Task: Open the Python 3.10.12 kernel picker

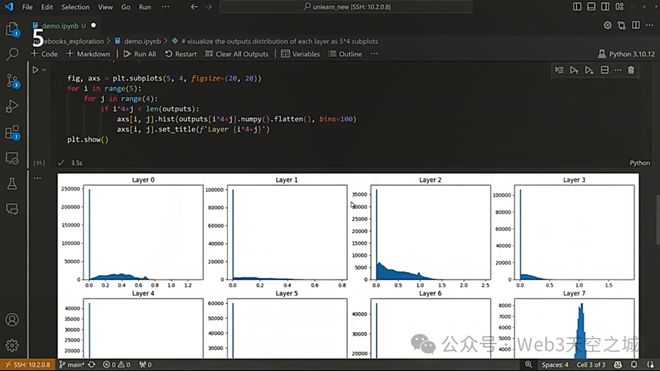Action: pyautogui.click(x=626, y=54)
